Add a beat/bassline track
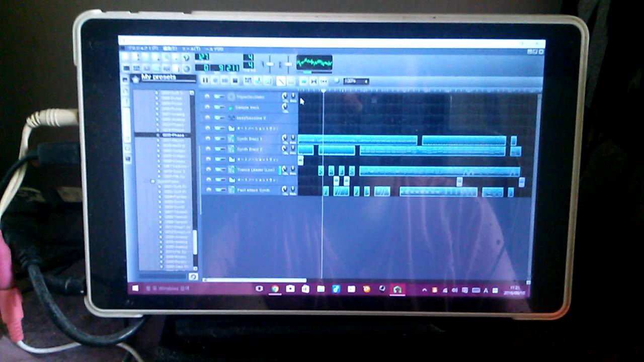 point(248,80)
